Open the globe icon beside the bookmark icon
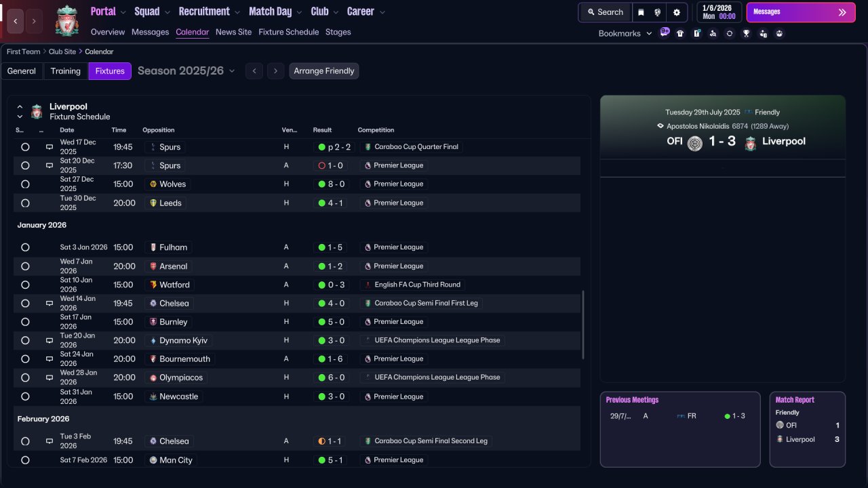This screenshot has height=488, width=868. pyautogui.click(x=658, y=12)
